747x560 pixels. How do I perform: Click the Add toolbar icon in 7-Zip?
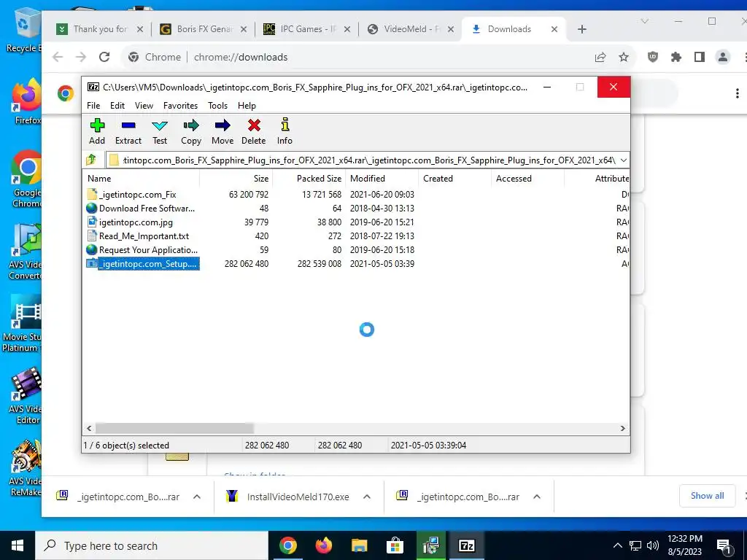[97, 125]
